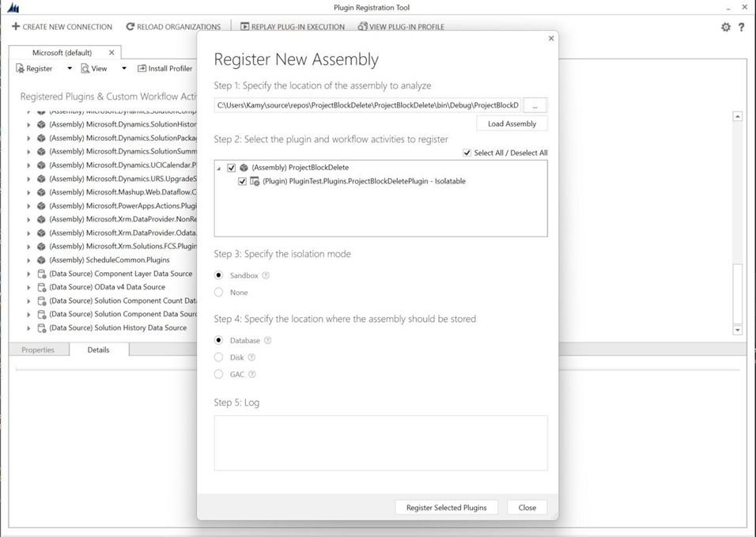
Task: Click Solution History Data Source icon
Action: point(41,327)
